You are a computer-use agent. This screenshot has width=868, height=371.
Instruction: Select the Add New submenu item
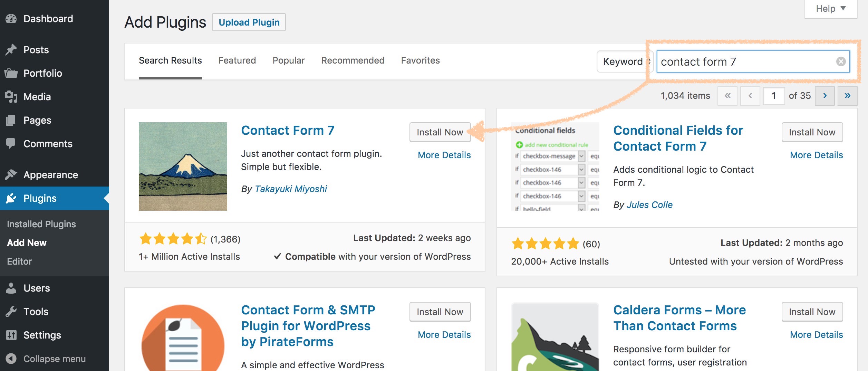(x=27, y=243)
